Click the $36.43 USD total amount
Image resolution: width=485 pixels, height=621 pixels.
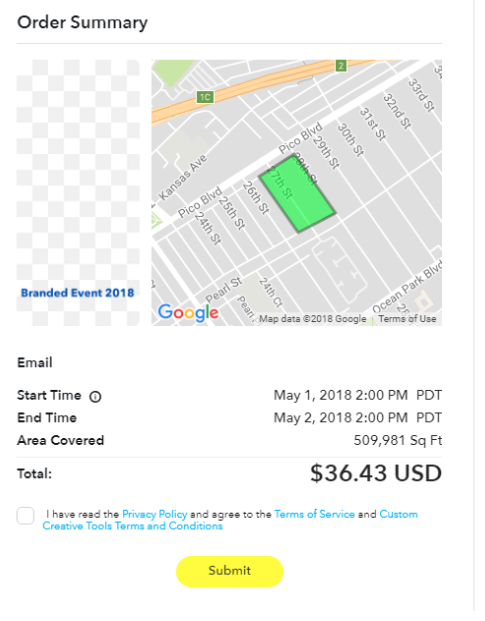376,473
